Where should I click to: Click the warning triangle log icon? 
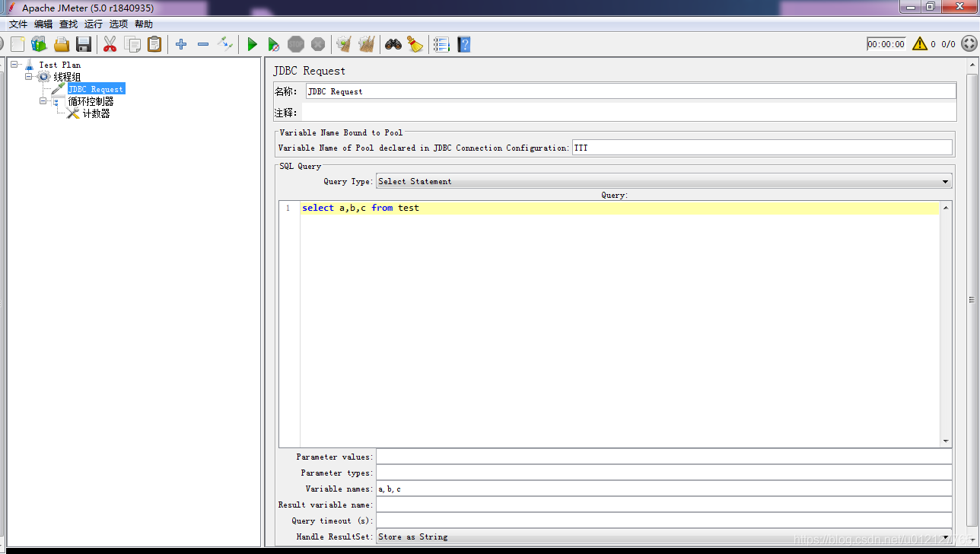[920, 44]
